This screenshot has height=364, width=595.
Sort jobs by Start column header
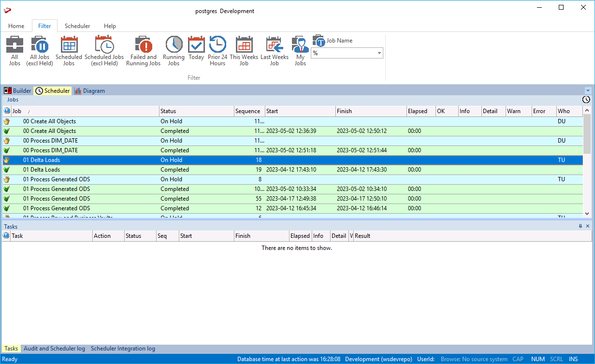272,111
